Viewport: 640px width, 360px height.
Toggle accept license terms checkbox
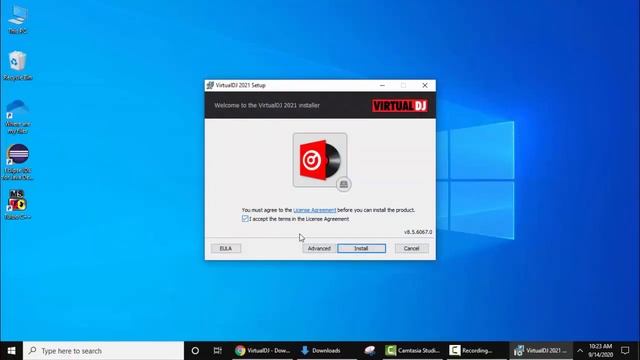[x=245, y=219]
